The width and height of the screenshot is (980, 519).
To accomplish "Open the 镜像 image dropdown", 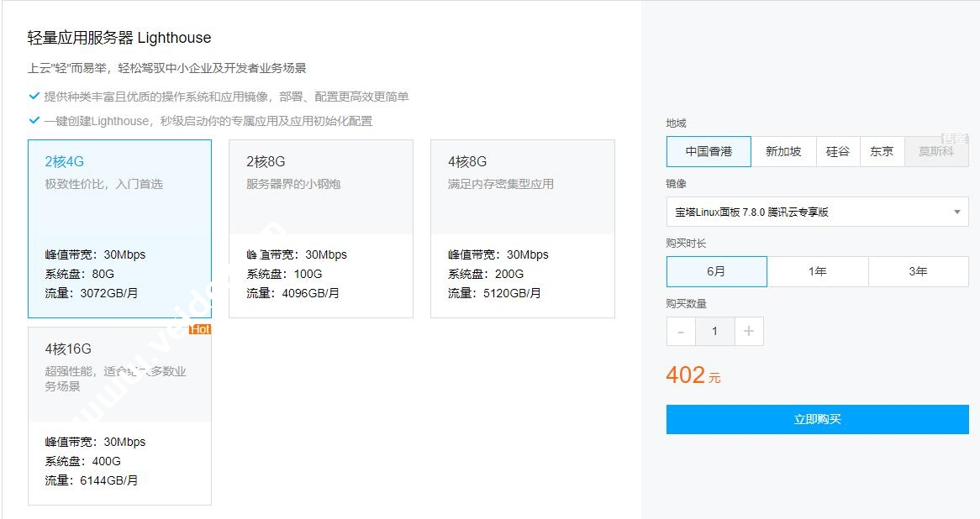I will [807, 212].
